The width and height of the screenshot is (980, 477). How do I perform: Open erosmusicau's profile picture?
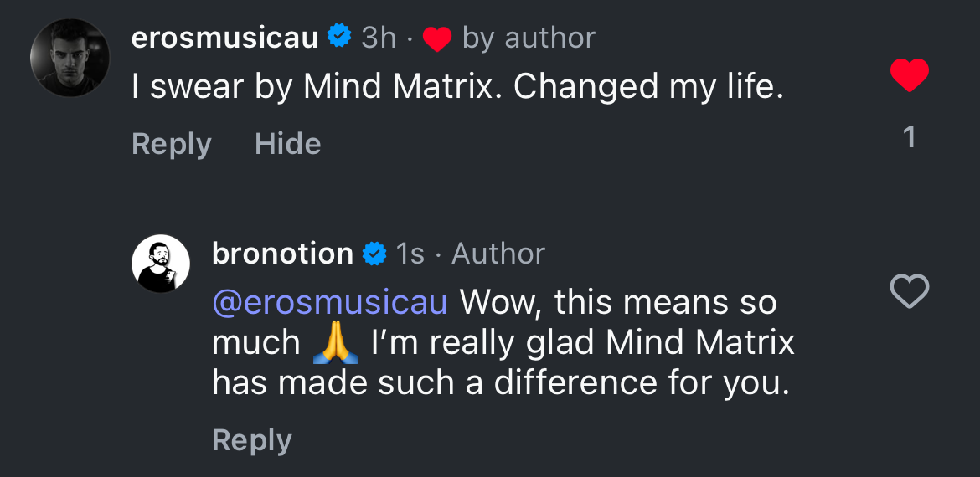point(70,58)
